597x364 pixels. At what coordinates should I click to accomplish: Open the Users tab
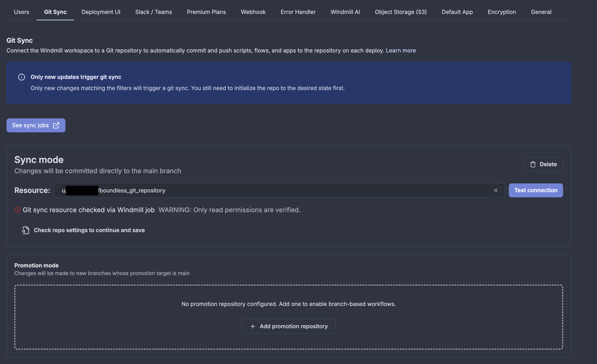(x=22, y=12)
